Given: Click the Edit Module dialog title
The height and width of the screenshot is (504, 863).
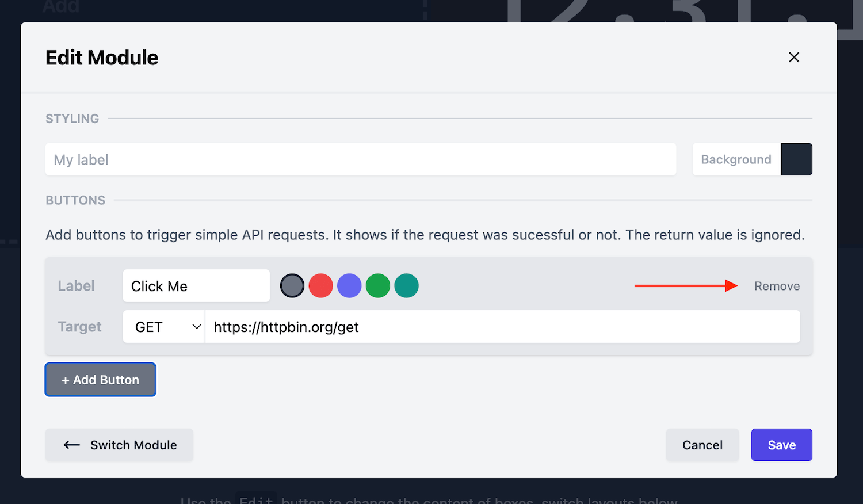Looking at the screenshot, I should click(x=102, y=58).
